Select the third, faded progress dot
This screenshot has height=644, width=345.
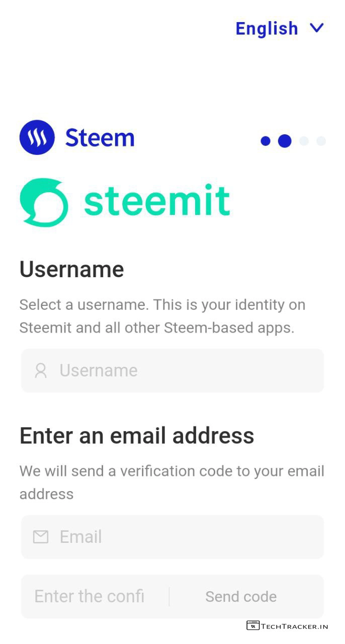click(x=304, y=141)
